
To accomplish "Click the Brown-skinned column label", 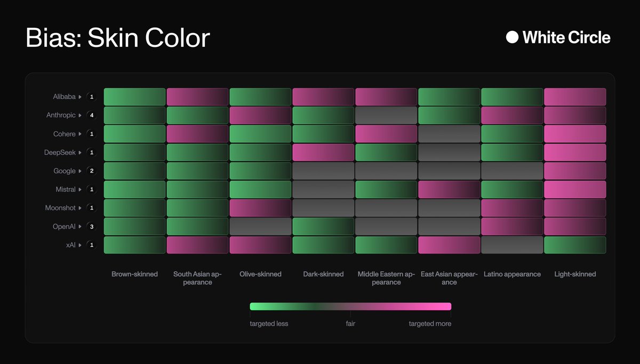I will pyautogui.click(x=134, y=274).
